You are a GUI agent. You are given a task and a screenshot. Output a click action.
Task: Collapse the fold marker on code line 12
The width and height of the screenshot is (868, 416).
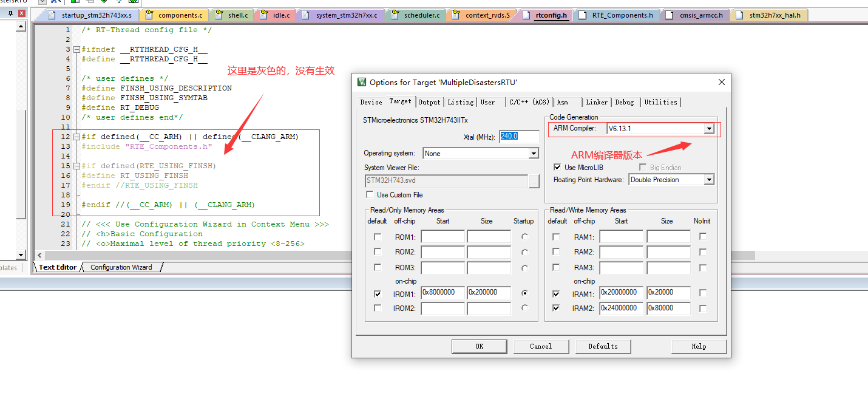tap(76, 137)
